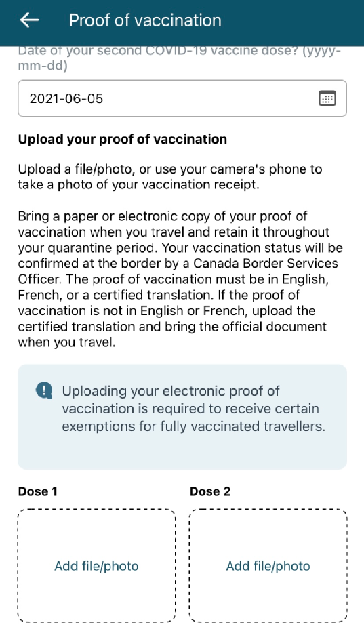Tap the 'Upload your proof of vaccination' heading
This screenshot has height=631, width=364.
click(x=123, y=139)
